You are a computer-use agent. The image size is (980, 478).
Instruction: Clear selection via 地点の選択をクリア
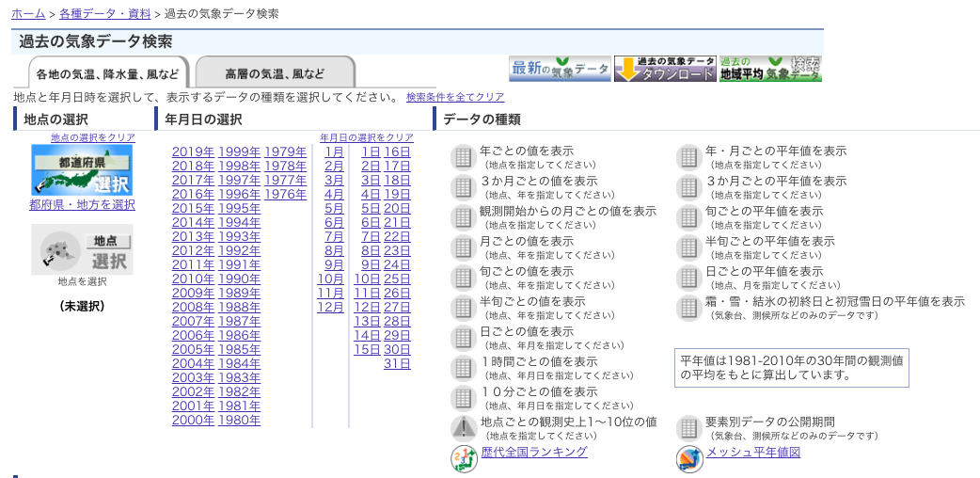coord(93,137)
